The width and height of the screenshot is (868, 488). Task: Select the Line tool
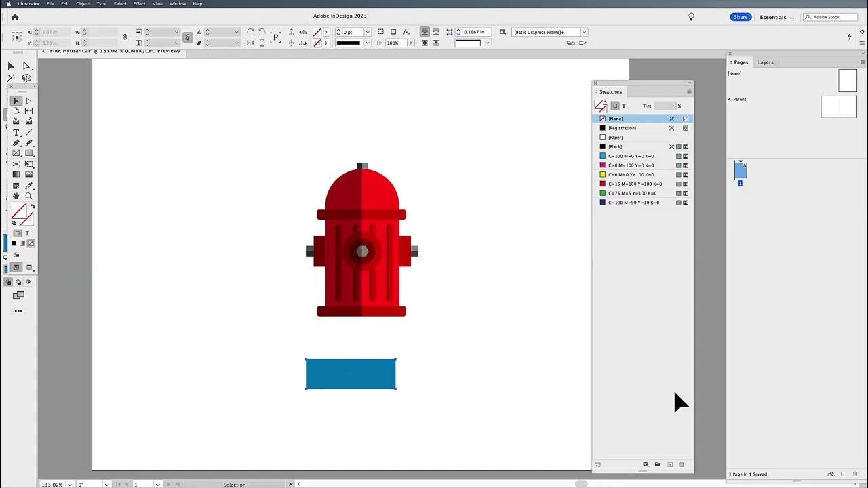pyautogui.click(x=28, y=133)
